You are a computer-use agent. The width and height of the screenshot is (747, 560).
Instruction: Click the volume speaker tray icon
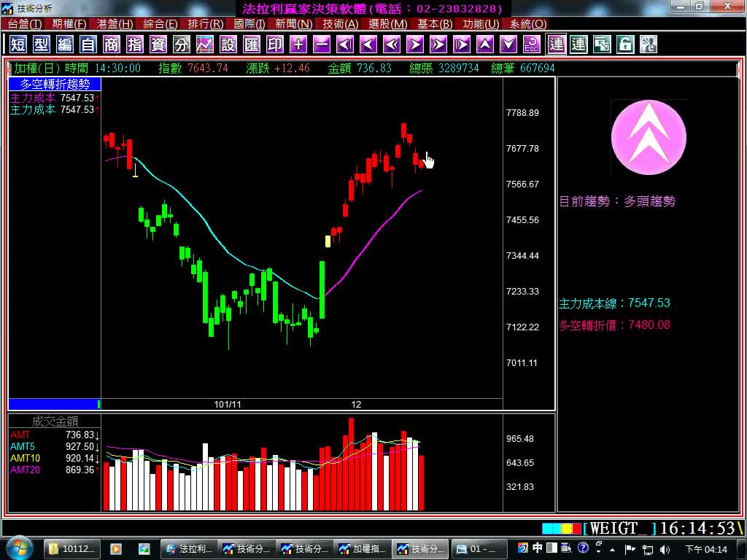[x=665, y=550]
